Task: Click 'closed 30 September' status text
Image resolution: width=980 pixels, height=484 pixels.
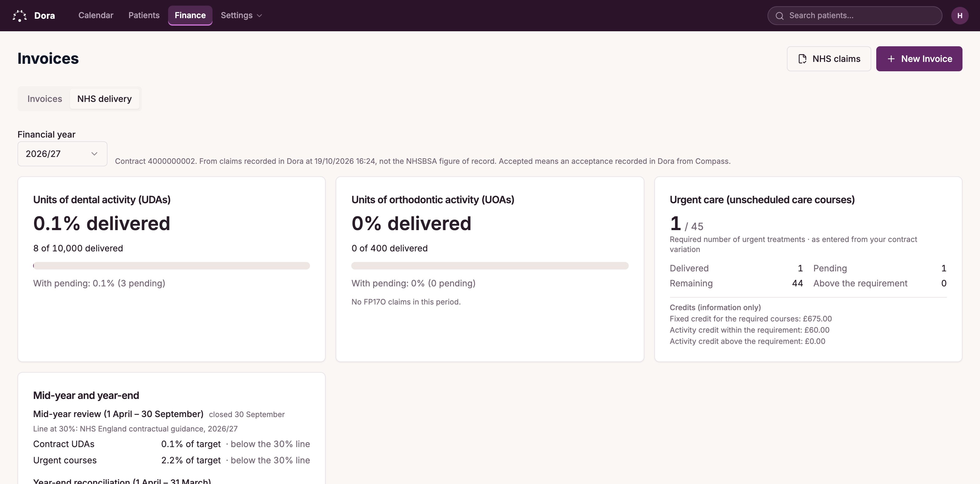Action: pyautogui.click(x=247, y=414)
